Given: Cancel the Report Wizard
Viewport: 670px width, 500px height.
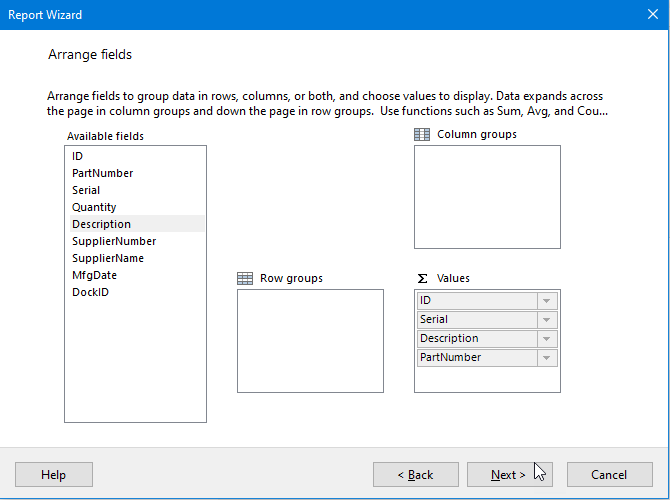Looking at the screenshot, I should pos(609,474).
